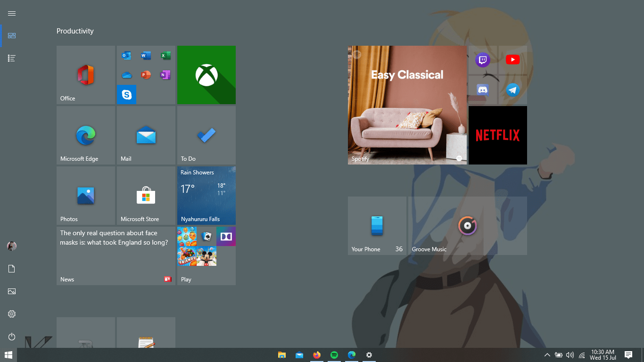Switch to the All apps list view
This screenshot has height=362, width=644.
[x=12, y=58]
